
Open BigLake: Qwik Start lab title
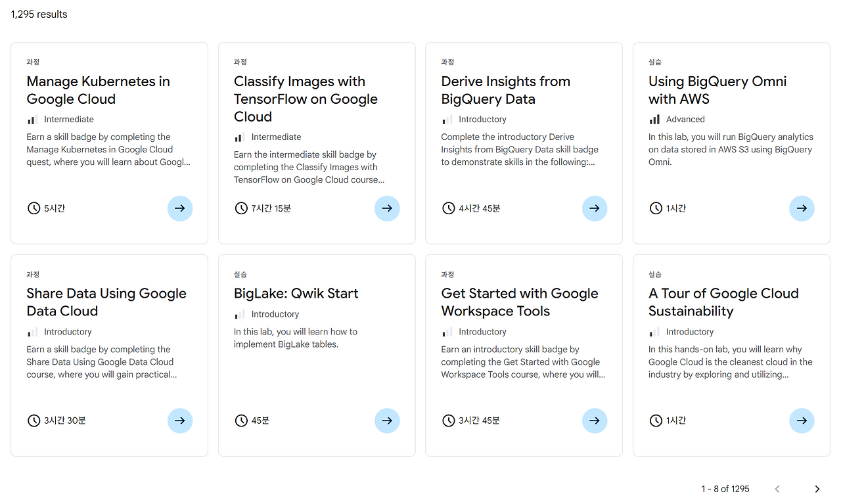[296, 294]
